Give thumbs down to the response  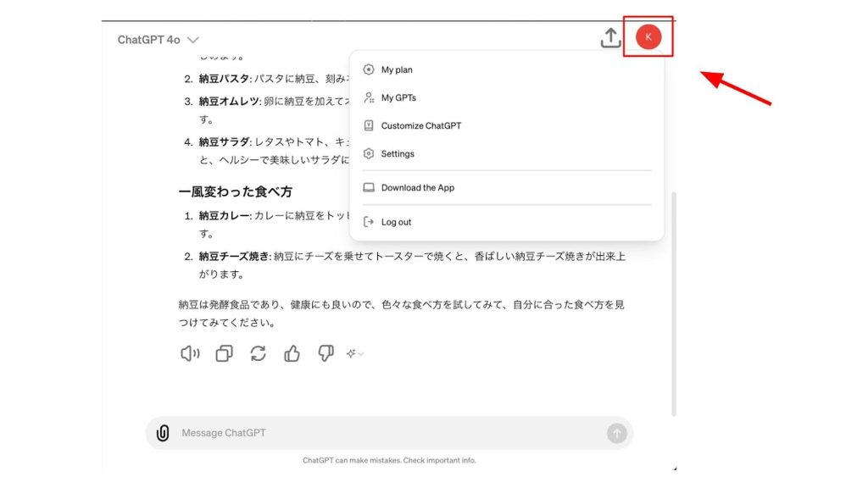coord(325,354)
